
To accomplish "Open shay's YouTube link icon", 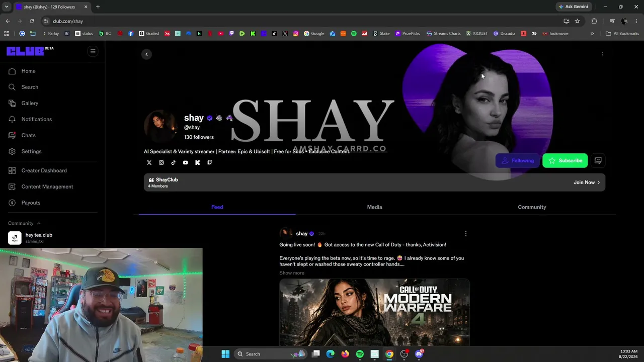I will pos(186,162).
